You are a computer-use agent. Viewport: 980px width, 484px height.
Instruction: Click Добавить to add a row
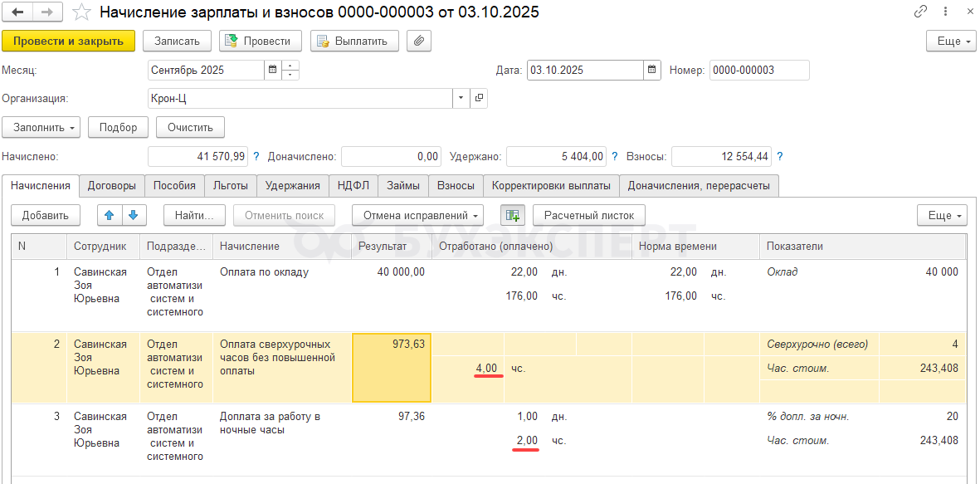[45, 215]
